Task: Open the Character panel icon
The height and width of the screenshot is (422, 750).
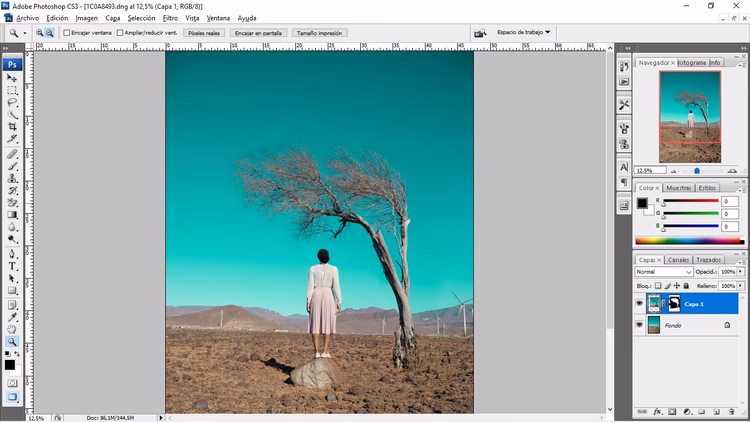Action: coord(624,167)
